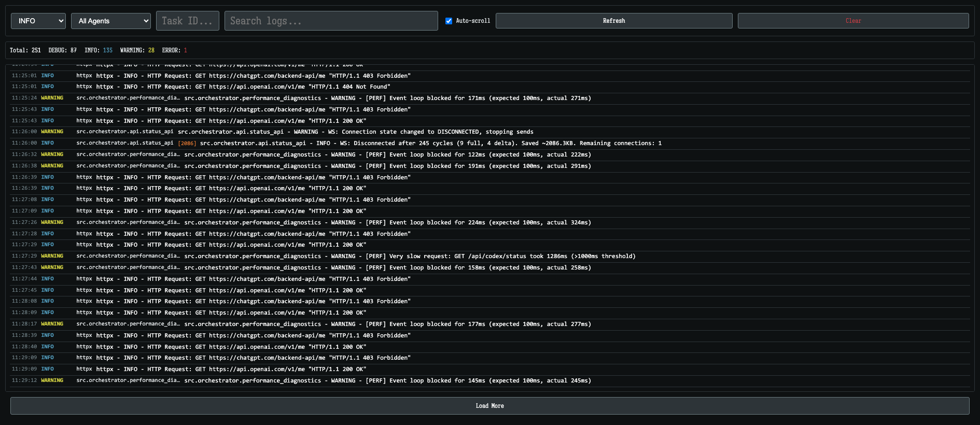Click the Load More button
Screen dimensions: 980x425
click(490, 406)
